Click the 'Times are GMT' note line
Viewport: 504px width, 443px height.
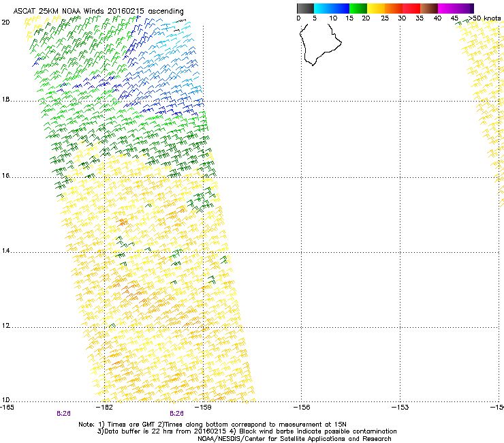point(212,425)
